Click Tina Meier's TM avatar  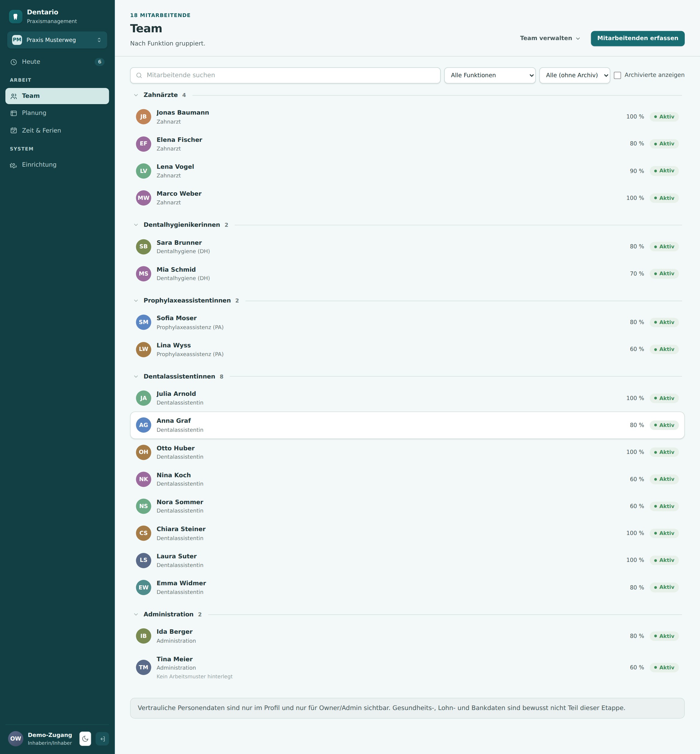(144, 667)
